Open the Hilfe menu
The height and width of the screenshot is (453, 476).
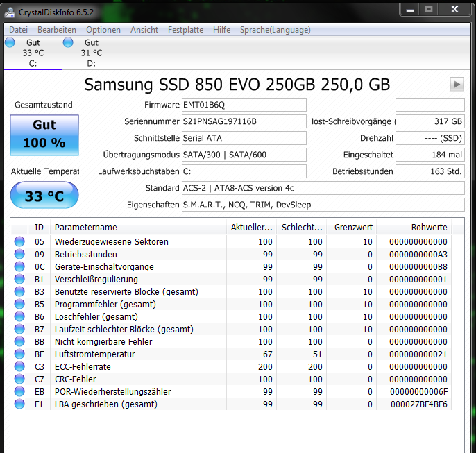221,30
